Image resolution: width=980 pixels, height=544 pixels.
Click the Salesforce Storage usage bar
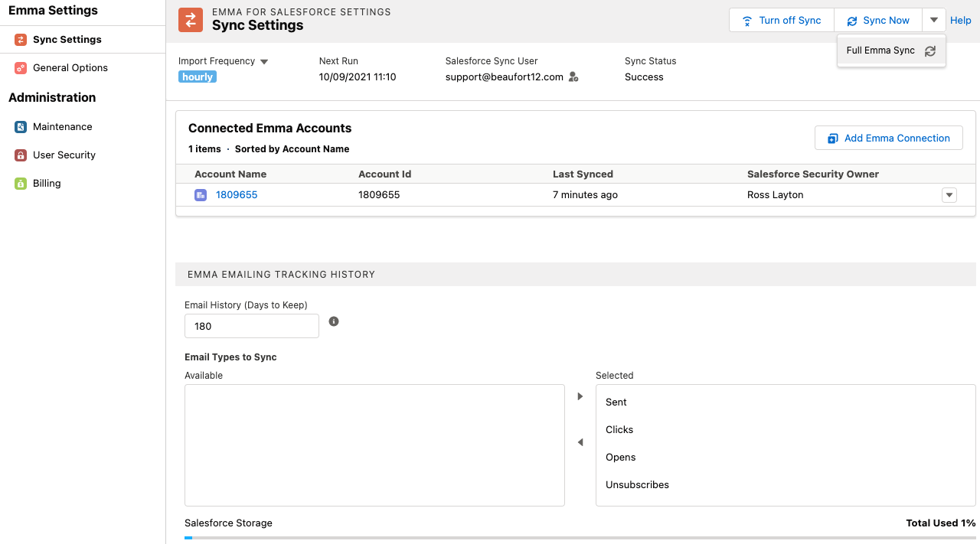[580, 538]
